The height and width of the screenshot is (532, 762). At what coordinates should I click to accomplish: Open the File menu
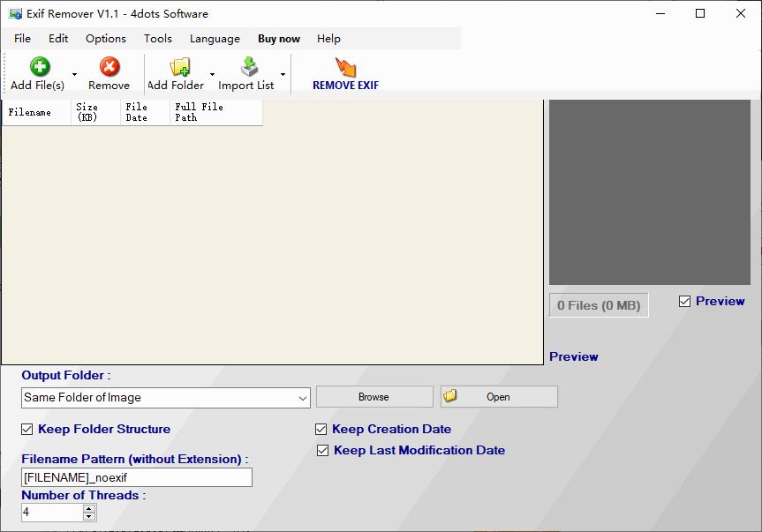pyautogui.click(x=22, y=38)
